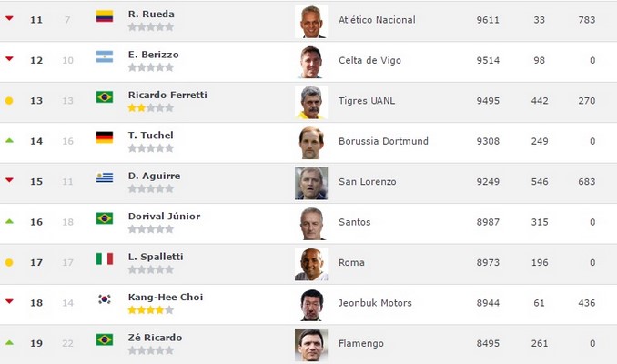
Task: Open R. Rueda's coach photo
Action: (x=310, y=21)
